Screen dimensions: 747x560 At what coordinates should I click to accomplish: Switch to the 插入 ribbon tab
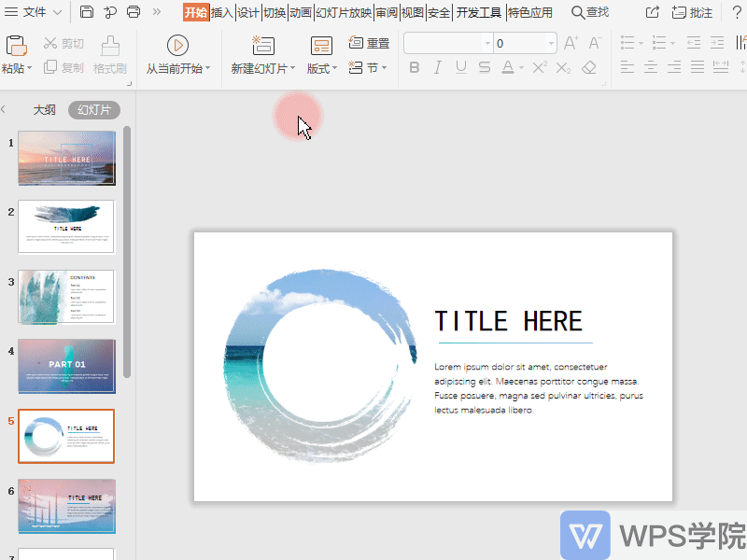[x=223, y=12]
